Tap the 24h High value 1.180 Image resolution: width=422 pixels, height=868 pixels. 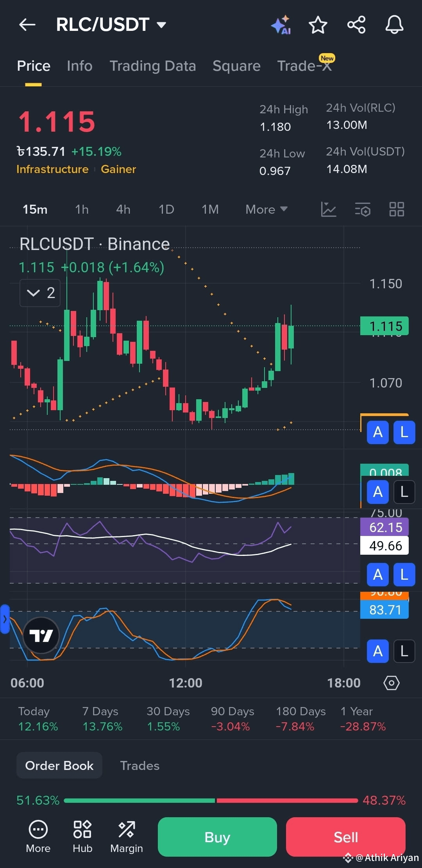[275, 127]
